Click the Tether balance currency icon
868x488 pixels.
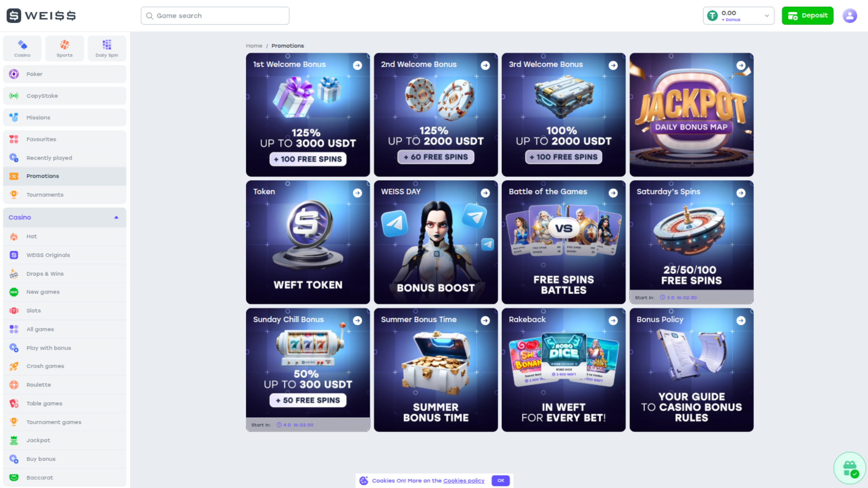coord(712,16)
